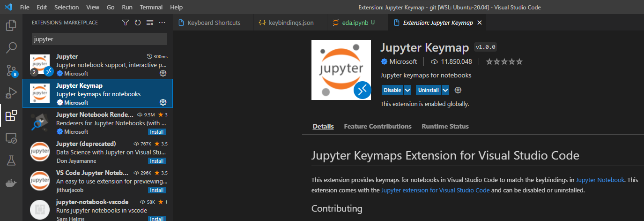The image size is (644, 221).
Task: Click the star rating of Jupyter Keymap
Action: coord(504,61)
